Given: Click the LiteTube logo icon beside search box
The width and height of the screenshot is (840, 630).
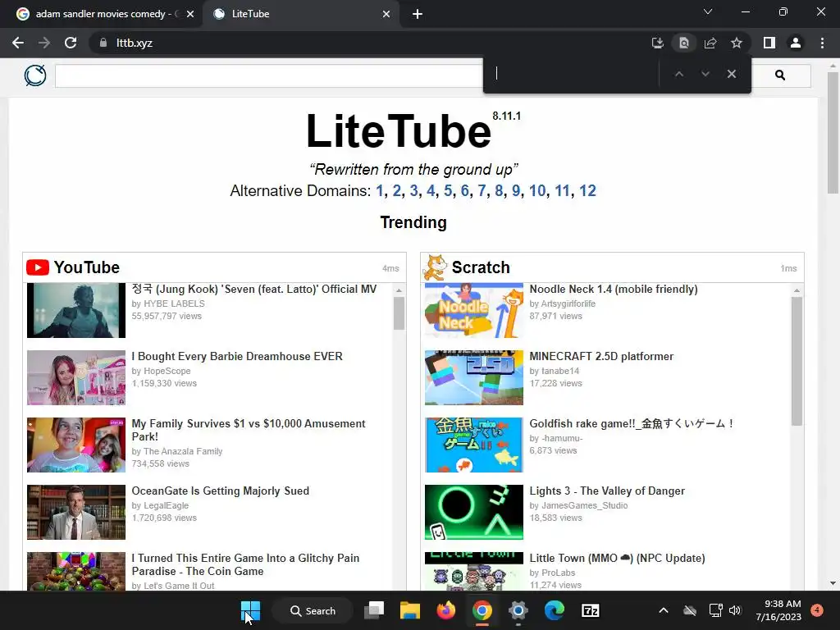Looking at the screenshot, I should (35, 75).
